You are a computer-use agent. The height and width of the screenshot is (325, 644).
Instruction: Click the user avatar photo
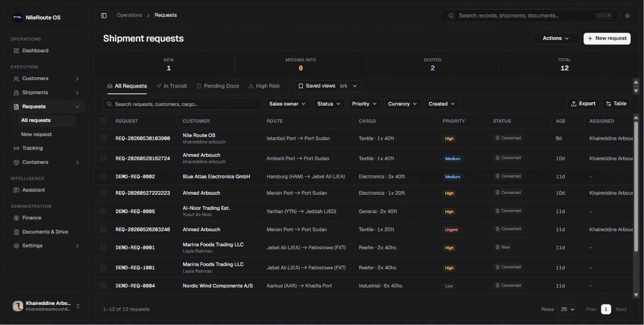(x=18, y=306)
